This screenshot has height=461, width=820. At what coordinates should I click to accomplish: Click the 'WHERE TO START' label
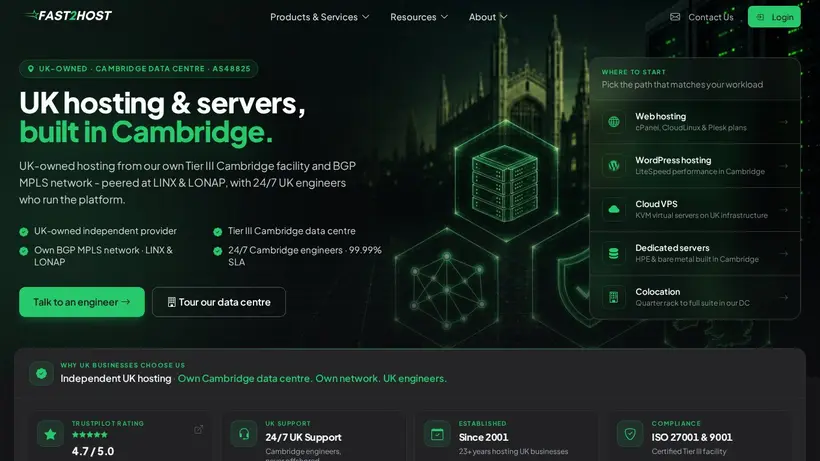(x=633, y=72)
